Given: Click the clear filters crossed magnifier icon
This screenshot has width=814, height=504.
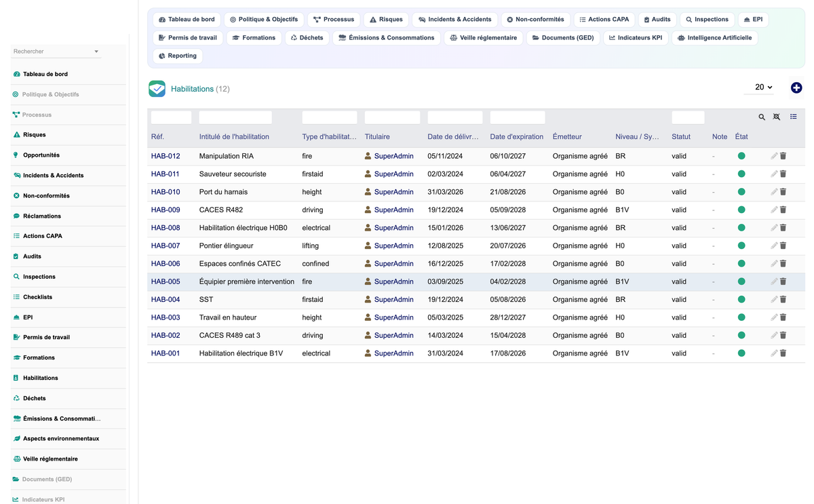Looking at the screenshot, I should (777, 117).
